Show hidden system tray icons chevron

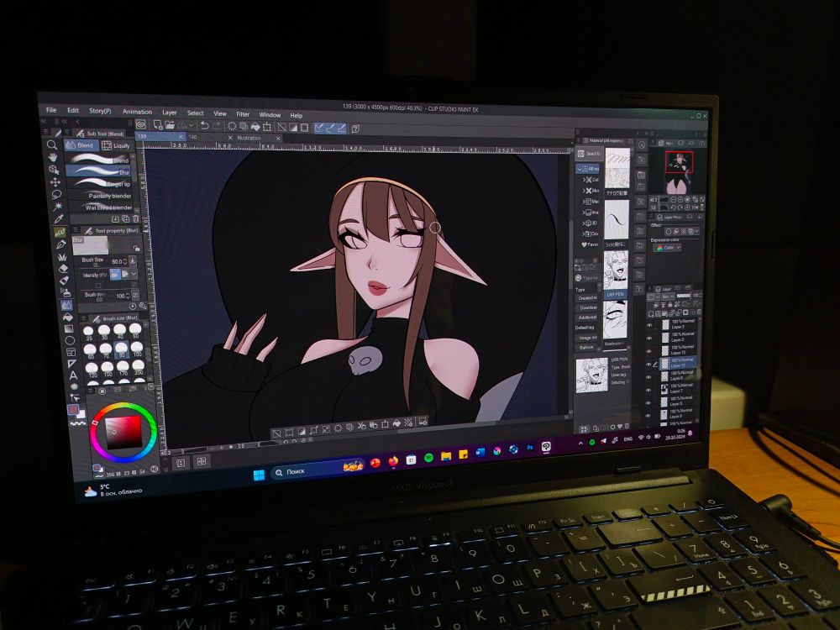pos(580,444)
